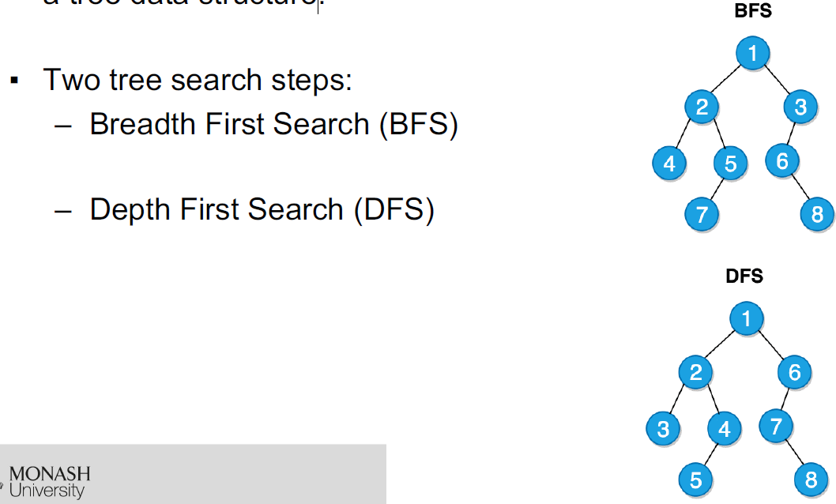Click node 7 in the DFS tree

click(x=776, y=426)
